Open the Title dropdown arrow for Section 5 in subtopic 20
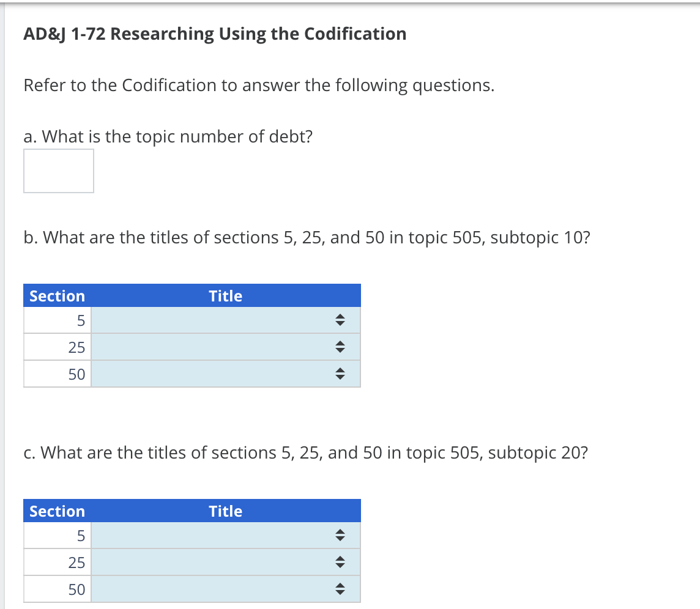The image size is (700, 609). click(340, 535)
